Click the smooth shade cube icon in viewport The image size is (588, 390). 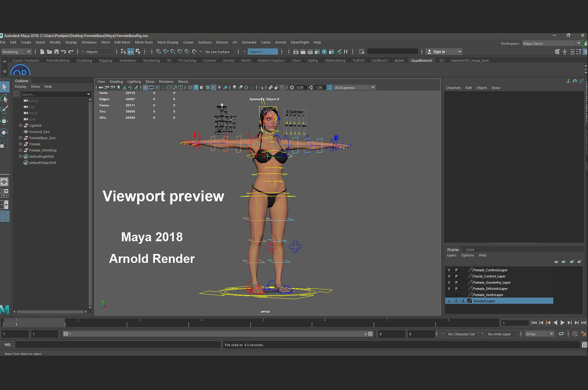(196, 88)
